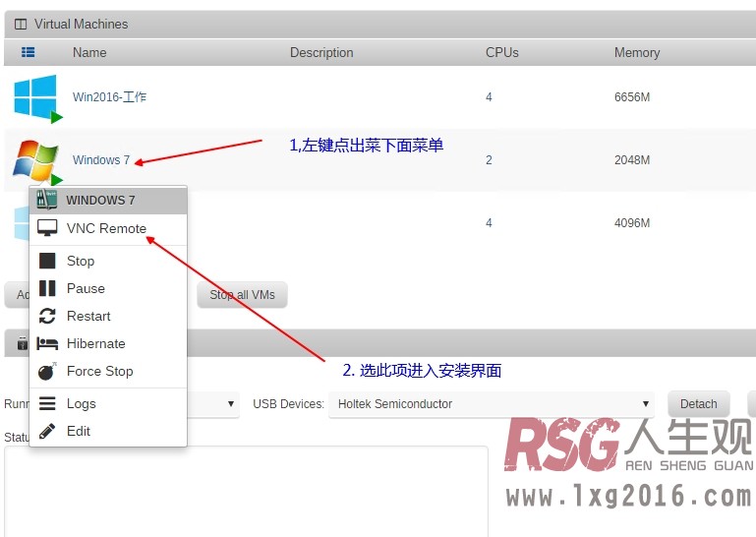Select Edit in the VM context menu
The width and height of the screenshot is (756, 537).
(x=108, y=431)
